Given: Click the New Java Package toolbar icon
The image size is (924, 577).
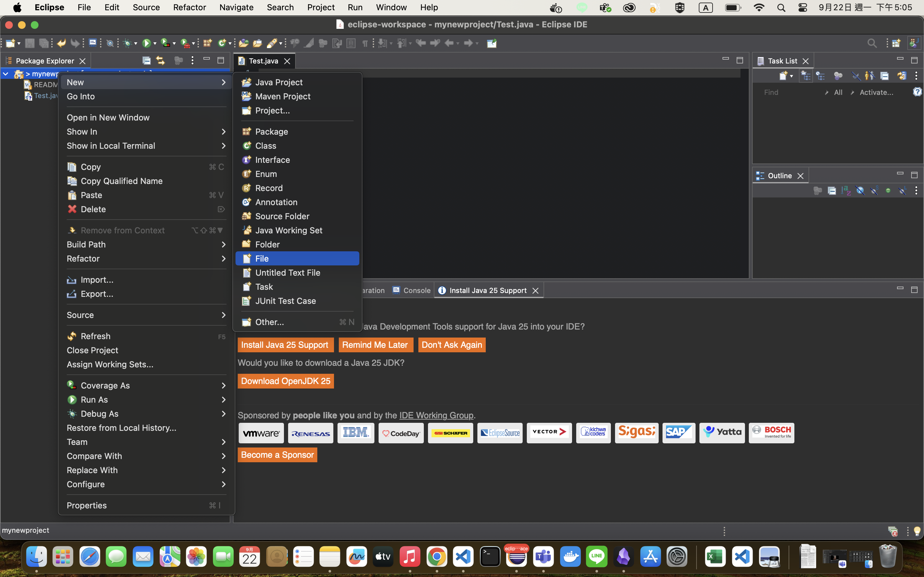Looking at the screenshot, I should pyautogui.click(x=207, y=43).
